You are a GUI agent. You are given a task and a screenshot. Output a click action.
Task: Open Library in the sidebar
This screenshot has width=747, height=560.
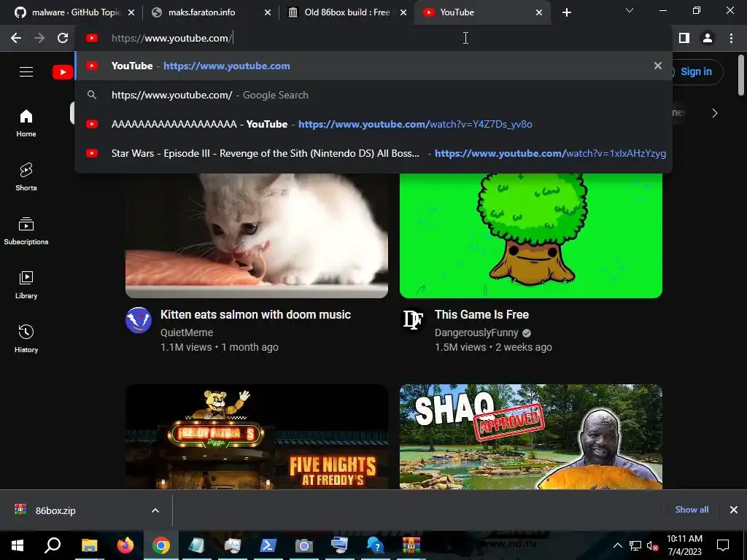point(26,285)
